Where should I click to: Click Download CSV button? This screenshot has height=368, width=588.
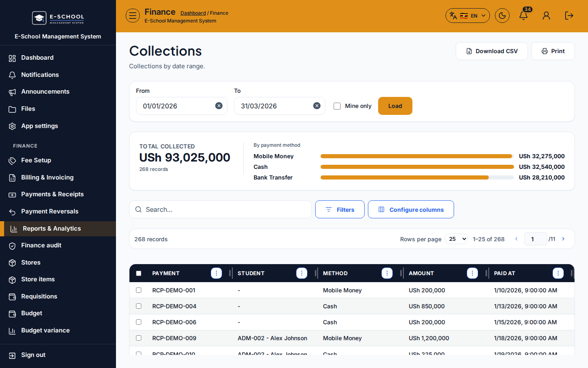492,51
